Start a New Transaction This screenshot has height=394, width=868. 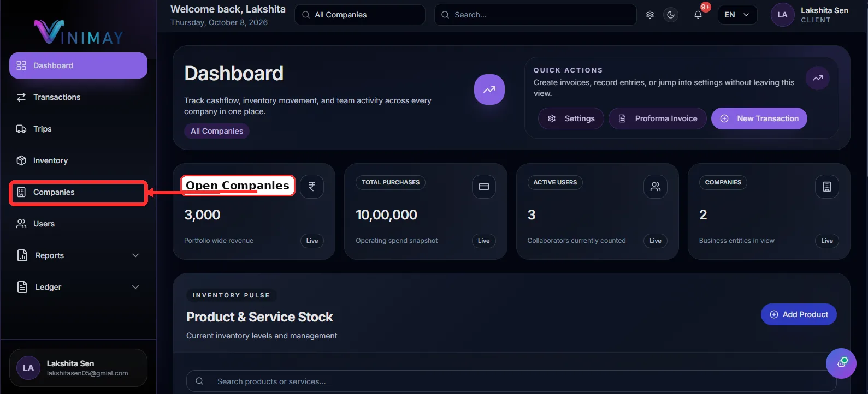click(x=759, y=118)
